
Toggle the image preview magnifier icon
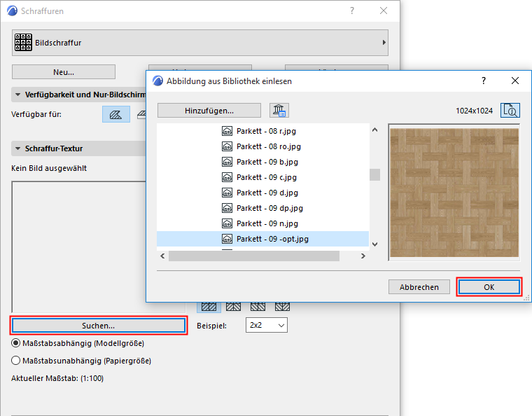(510, 111)
